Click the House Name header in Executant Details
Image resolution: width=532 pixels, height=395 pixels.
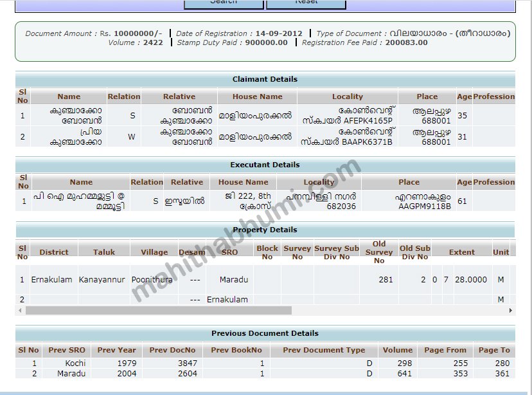(x=244, y=182)
